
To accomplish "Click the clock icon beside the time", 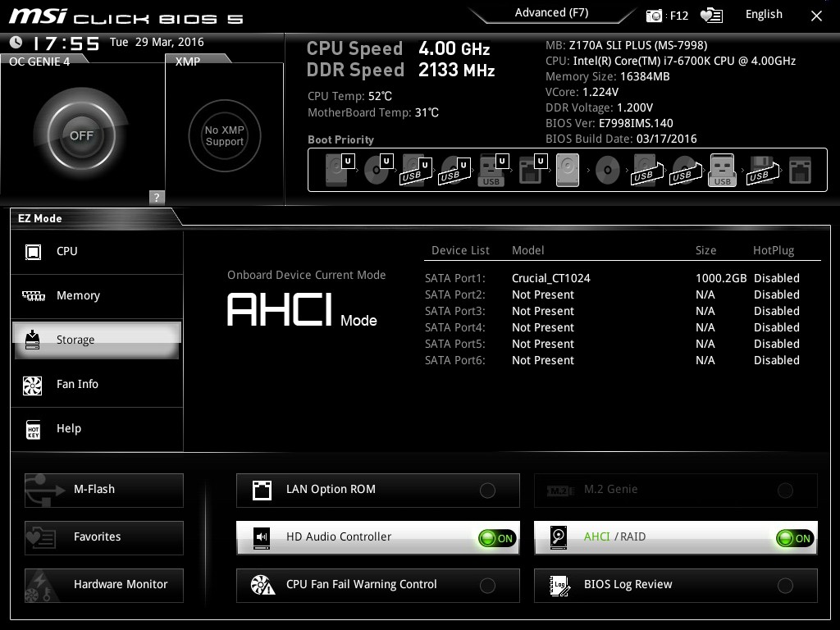I will point(16,42).
